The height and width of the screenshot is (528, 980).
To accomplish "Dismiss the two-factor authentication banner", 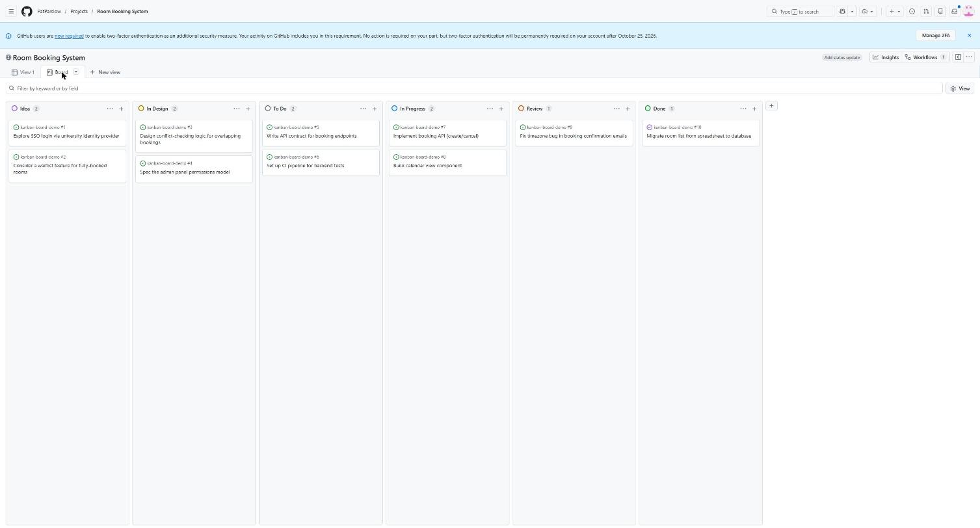I will pos(969,36).
